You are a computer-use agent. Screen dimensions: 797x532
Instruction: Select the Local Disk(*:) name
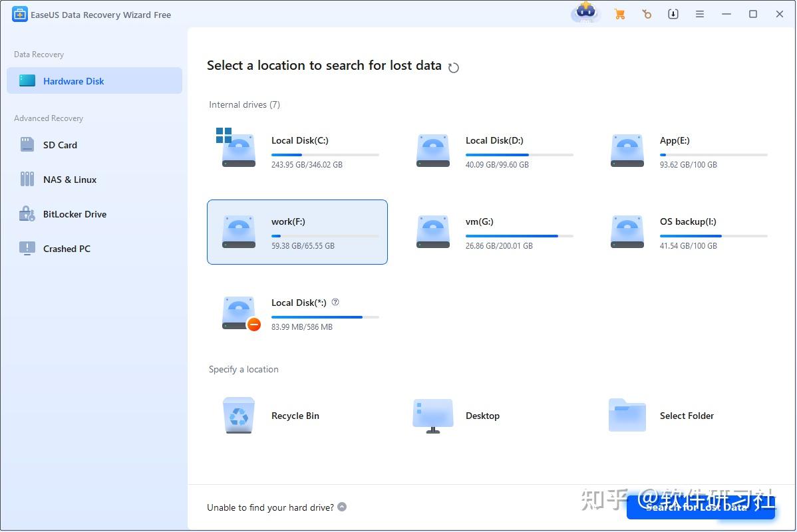point(299,303)
